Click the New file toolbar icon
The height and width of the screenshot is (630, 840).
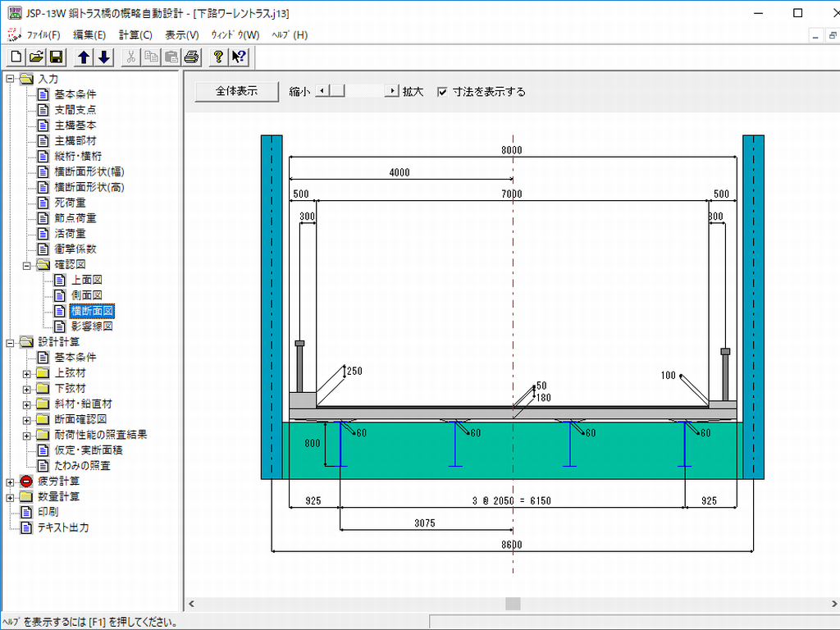click(x=16, y=57)
